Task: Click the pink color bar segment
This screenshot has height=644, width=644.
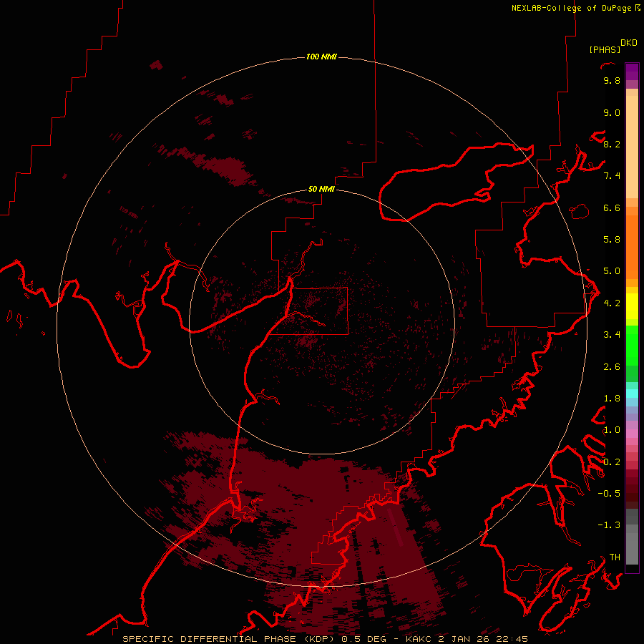Action: click(x=632, y=434)
